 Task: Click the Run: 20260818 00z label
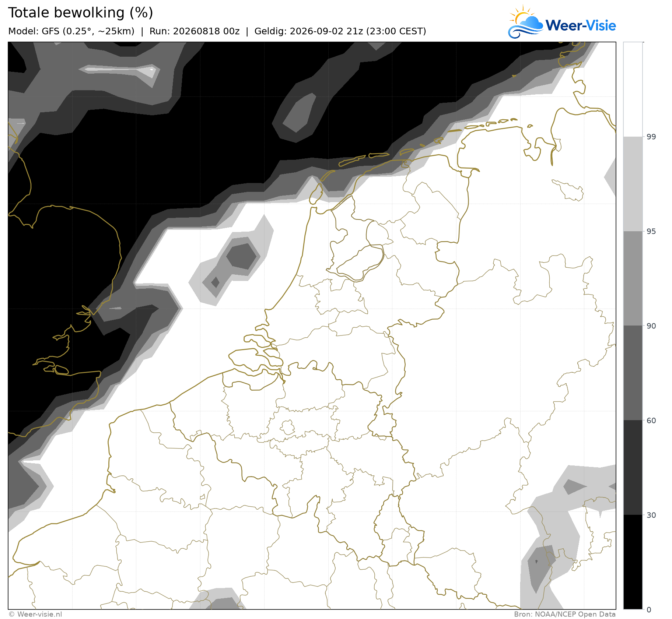[195, 31]
